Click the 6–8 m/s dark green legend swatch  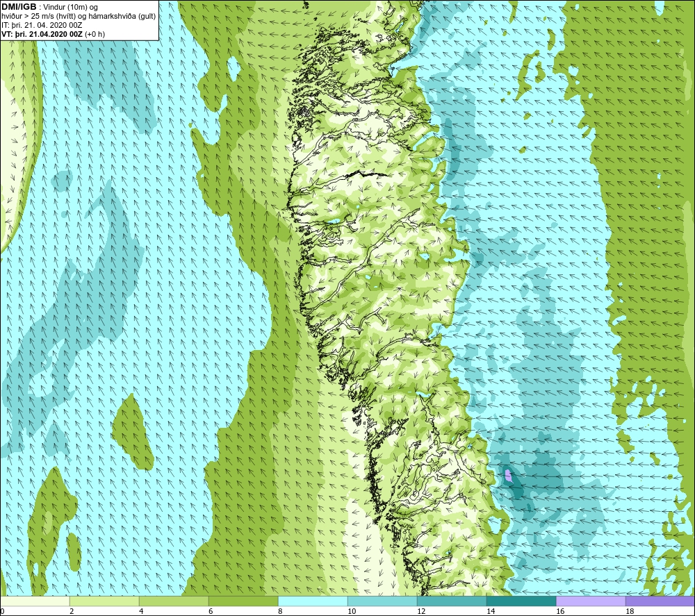pos(243,601)
